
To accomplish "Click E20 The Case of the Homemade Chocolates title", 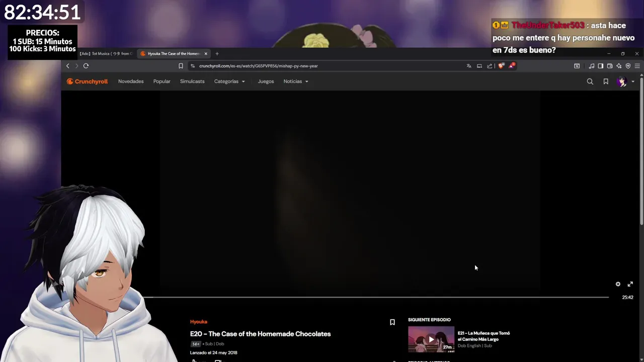I will point(260,334).
